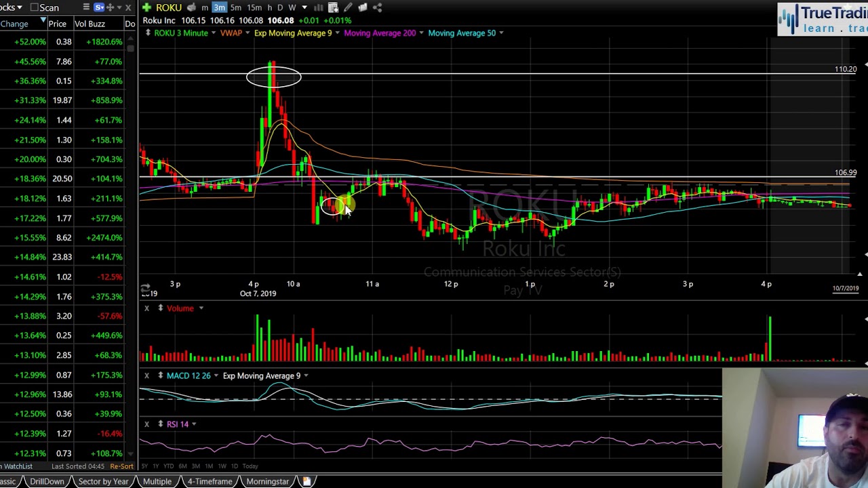Select the pencil drawing tool
Screen dimensions: 868x488
click(348, 7)
